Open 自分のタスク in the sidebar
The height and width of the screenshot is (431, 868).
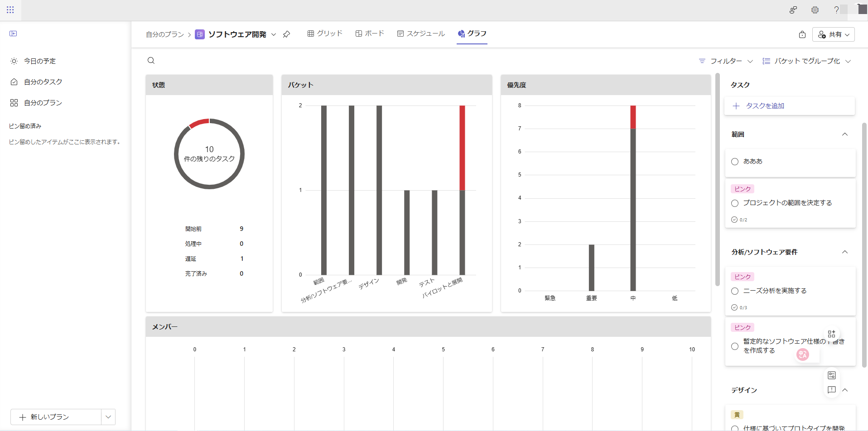pyautogui.click(x=43, y=82)
